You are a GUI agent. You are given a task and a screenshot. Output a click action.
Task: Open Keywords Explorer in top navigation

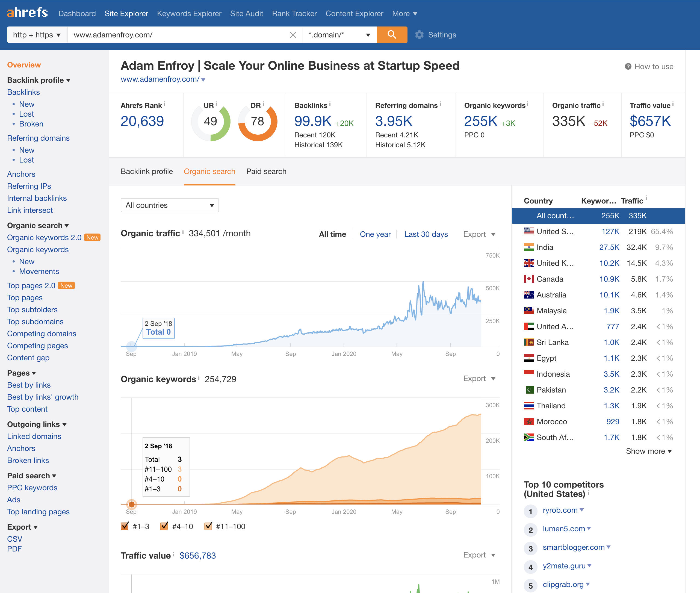(189, 13)
